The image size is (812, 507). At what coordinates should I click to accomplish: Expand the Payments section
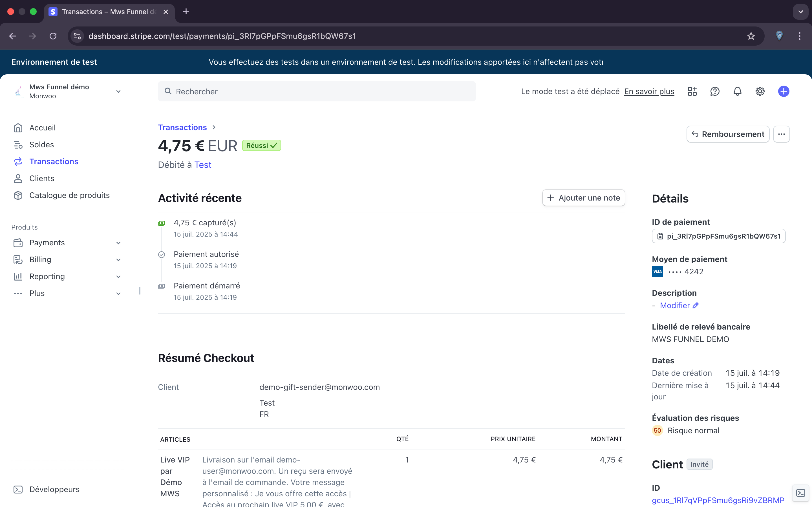(x=47, y=243)
